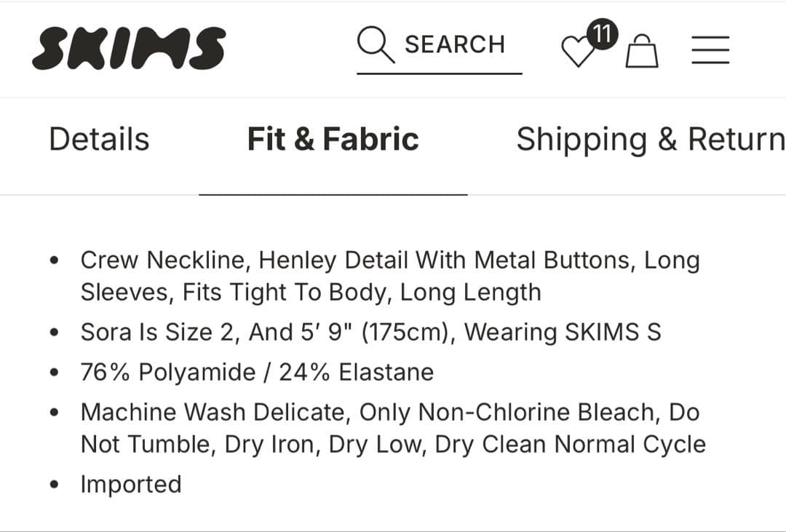Click the active tab underline below Fit & Fabric

pos(333,194)
